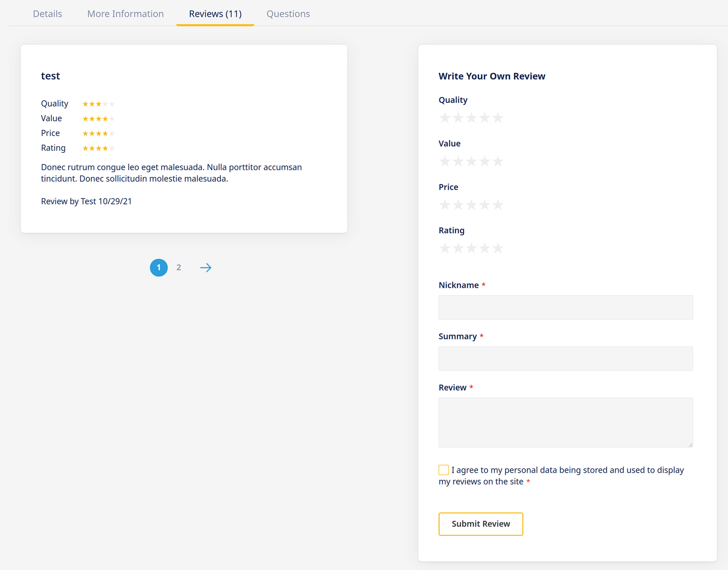Image resolution: width=728 pixels, height=570 pixels.
Task: Click the 'Write Your Own Review' heading
Action: [x=492, y=76]
